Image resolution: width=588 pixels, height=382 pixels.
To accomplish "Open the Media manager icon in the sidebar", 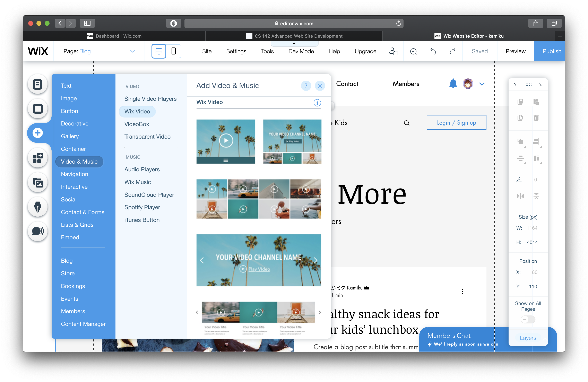I will (x=37, y=183).
